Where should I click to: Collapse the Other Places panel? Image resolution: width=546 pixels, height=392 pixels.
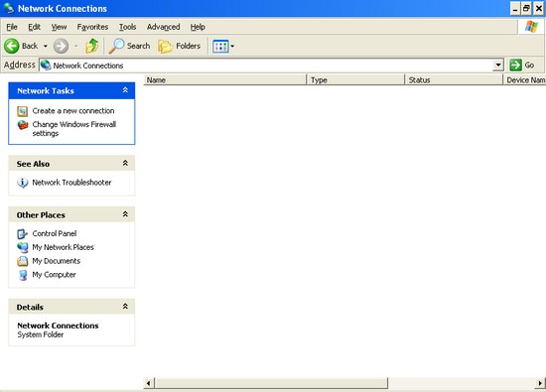125,214
